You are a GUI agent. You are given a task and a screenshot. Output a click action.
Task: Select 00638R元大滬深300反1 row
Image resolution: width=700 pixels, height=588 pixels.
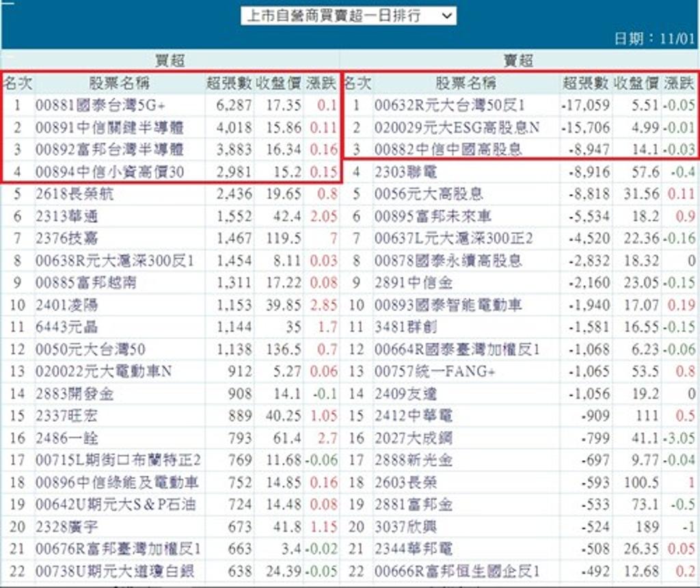115,260
